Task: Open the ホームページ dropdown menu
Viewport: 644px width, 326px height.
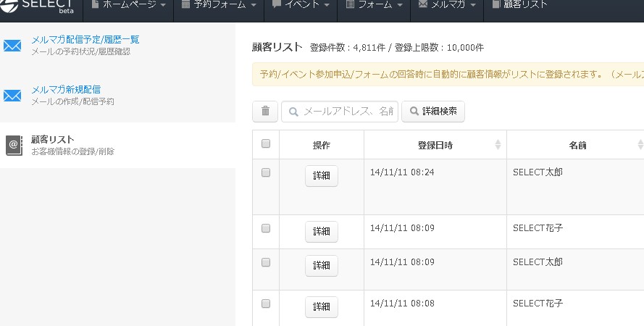Action: 128,5
